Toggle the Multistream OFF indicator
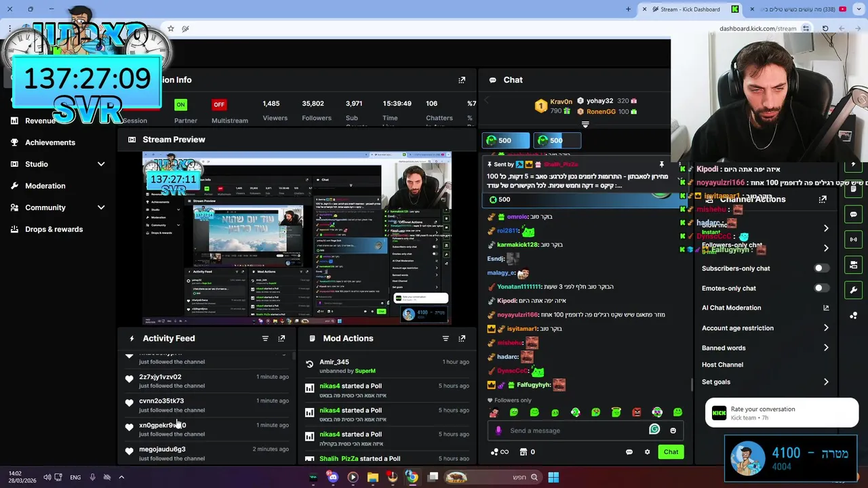Viewport: 868px width, 488px height. click(x=219, y=104)
